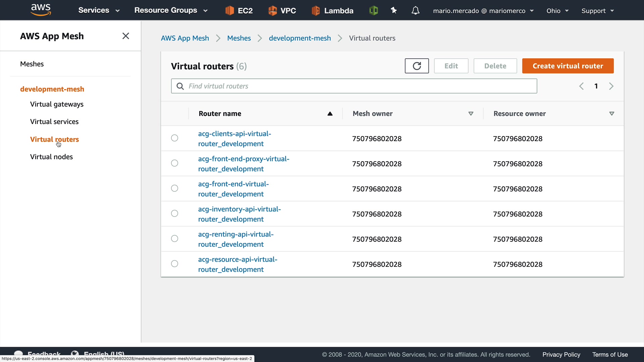Expand the Ohio region selector
Viewport: 644px width, 362px height.
click(557, 11)
